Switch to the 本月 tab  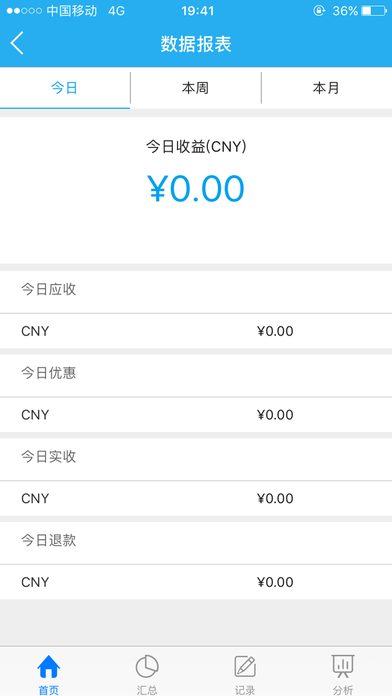pyautogui.click(x=326, y=88)
